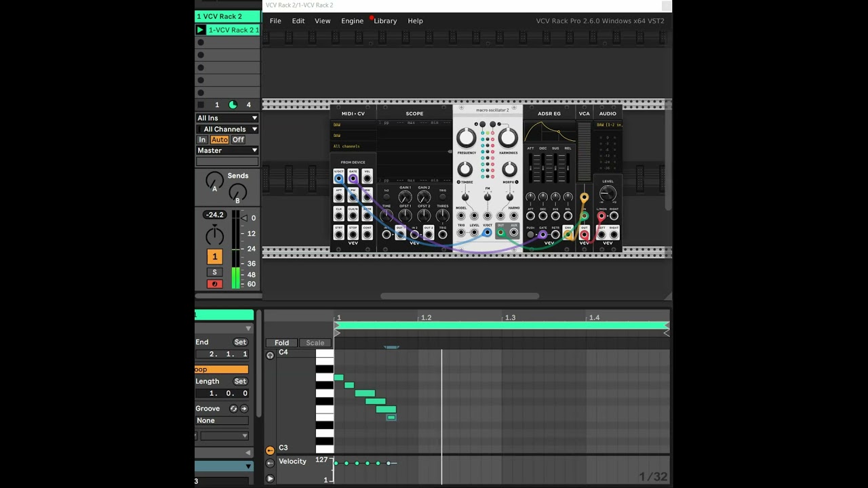Open the View menu in VCV Rack
The width and height of the screenshot is (868, 488).
tap(323, 21)
